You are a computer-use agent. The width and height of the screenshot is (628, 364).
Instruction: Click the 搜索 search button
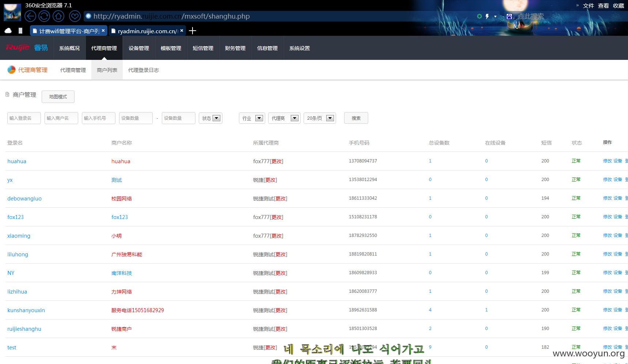coord(356,118)
